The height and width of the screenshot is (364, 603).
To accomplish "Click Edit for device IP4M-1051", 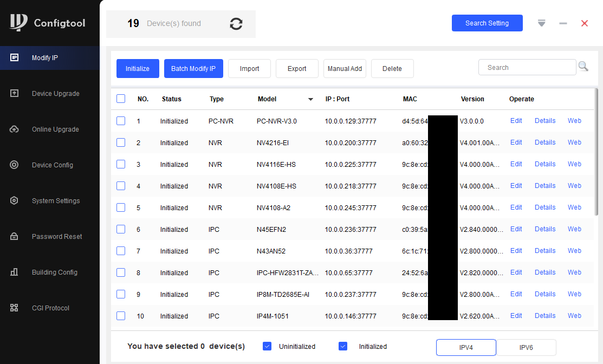I will coord(516,316).
